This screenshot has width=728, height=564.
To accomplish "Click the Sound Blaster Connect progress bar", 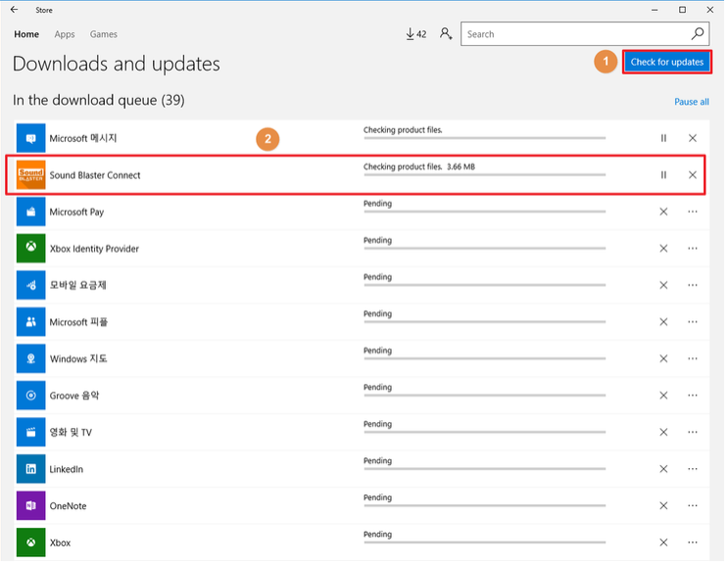I will coord(484,175).
